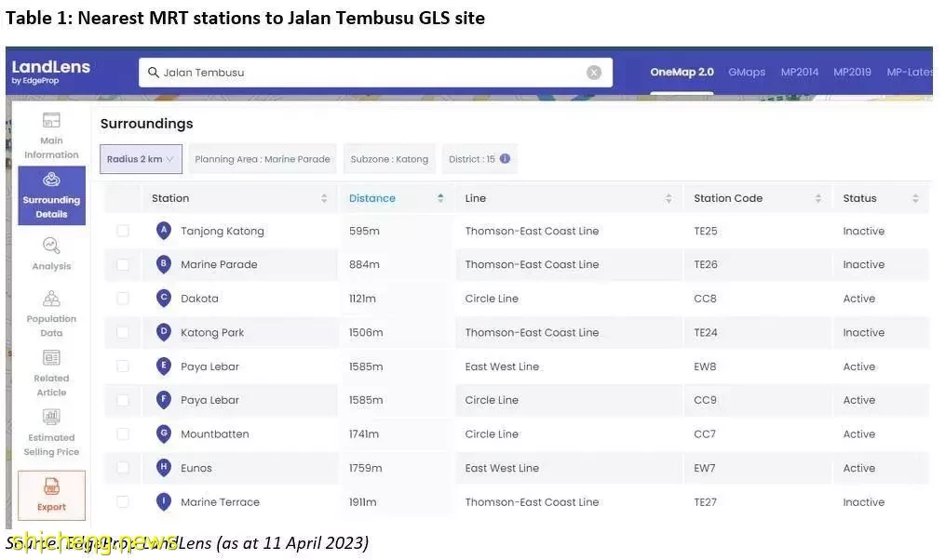This screenshot has width=945, height=560.
Task: Click the Export button in the sidebar
Action: pos(51,495)
